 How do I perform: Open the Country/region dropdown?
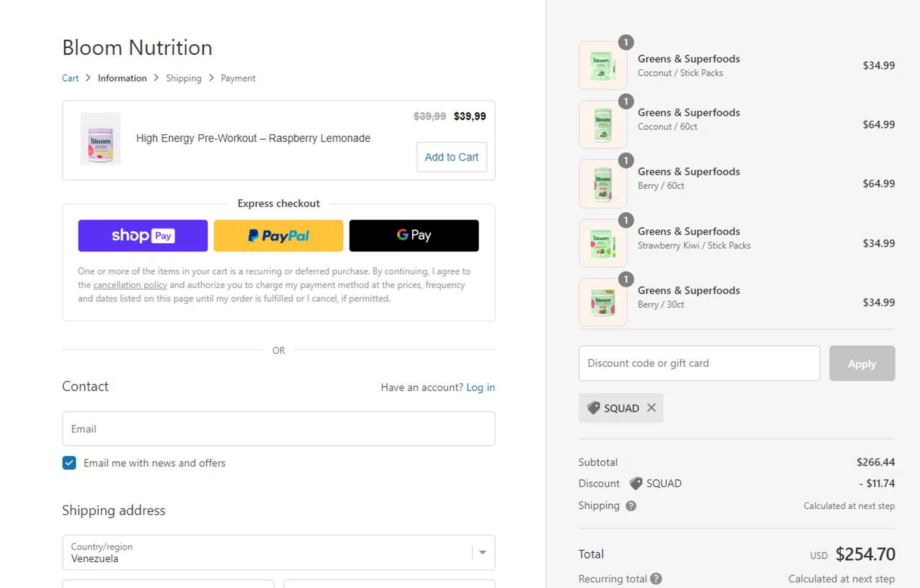point(278,552)
